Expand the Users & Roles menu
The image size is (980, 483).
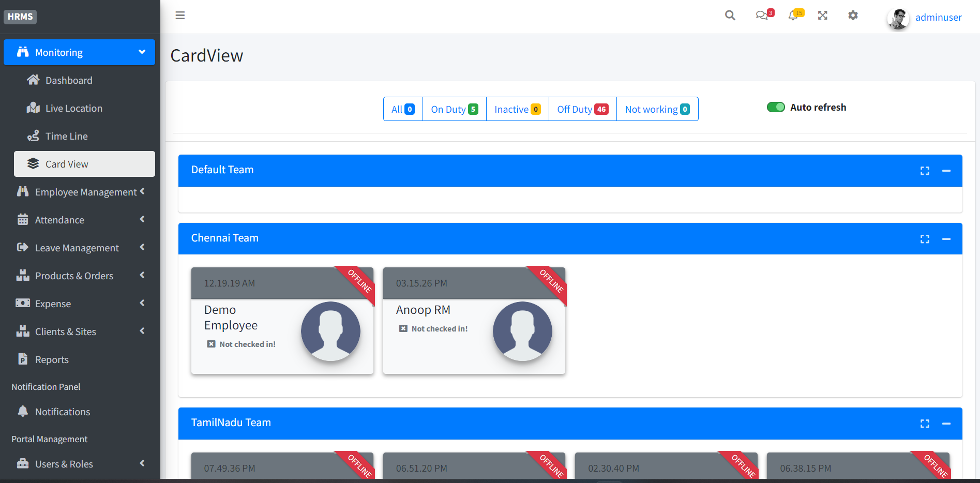point(64,464)
